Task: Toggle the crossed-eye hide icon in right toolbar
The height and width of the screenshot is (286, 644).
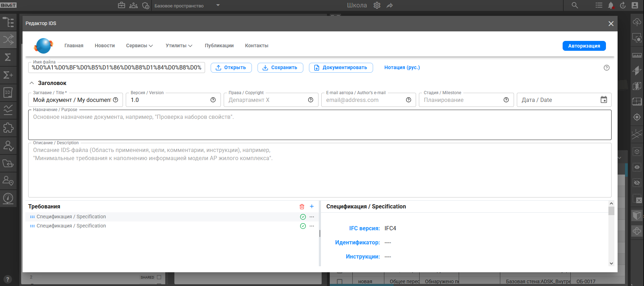Action: click(x=637, y=183)
